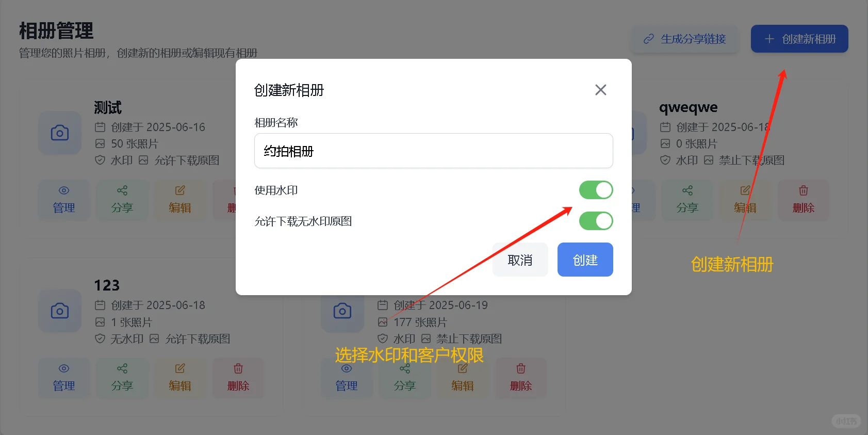This screenshot has width=868, height=435.
Task: Click the qweqwe album title
Action: click(x=689, y=107)
